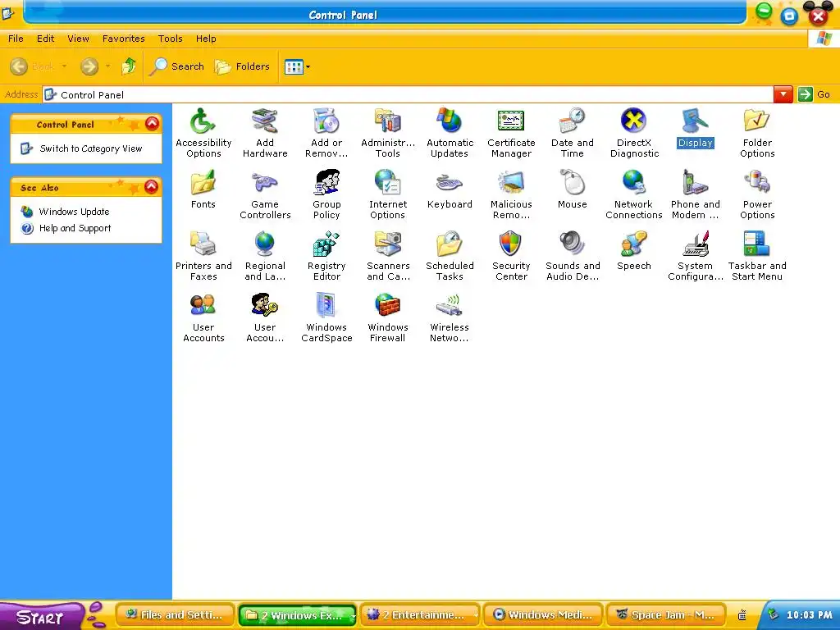
Task: Collapse the Control Panel side section
Action: [152, 124]
